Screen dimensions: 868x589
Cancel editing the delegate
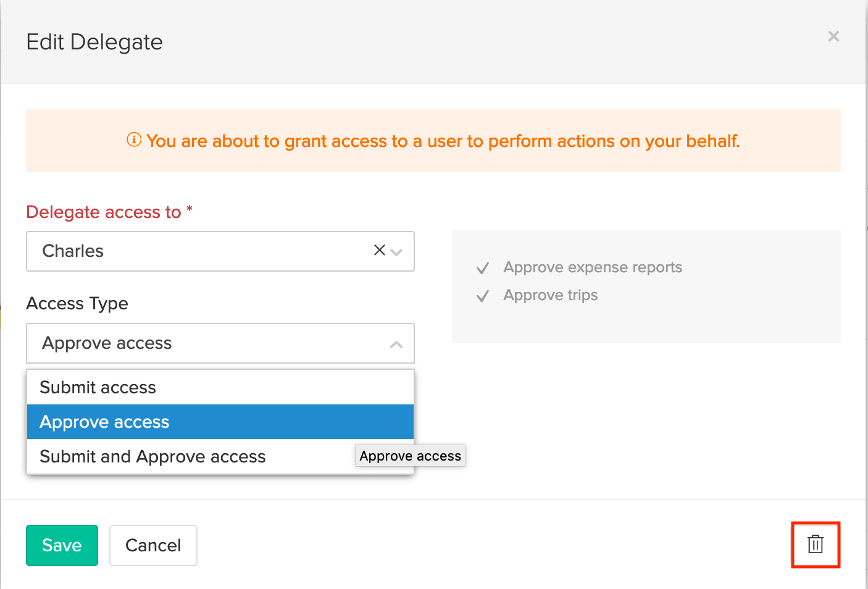click(153, 545)
